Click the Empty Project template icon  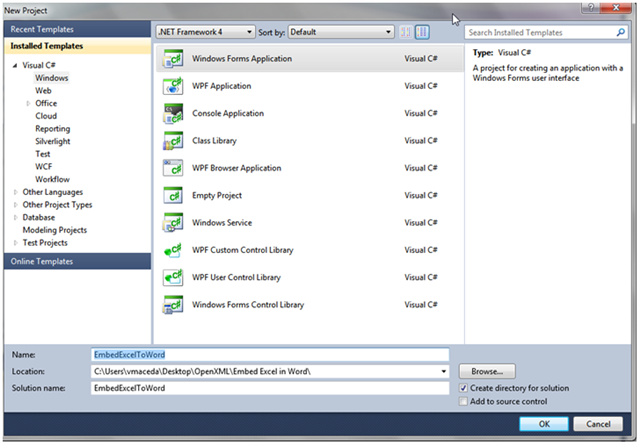click(173, 195)
